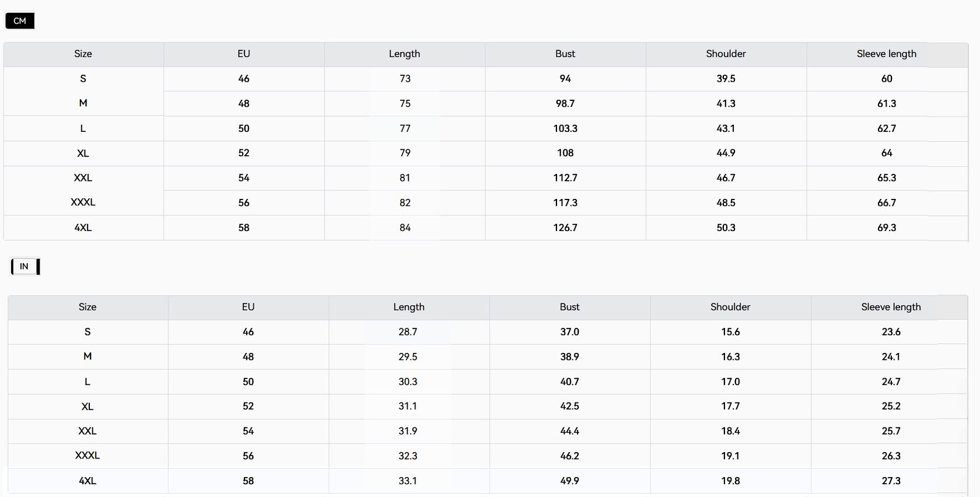Select the 17.7 shoulder cell
980x497 pixels.
[x=730, y=406]
